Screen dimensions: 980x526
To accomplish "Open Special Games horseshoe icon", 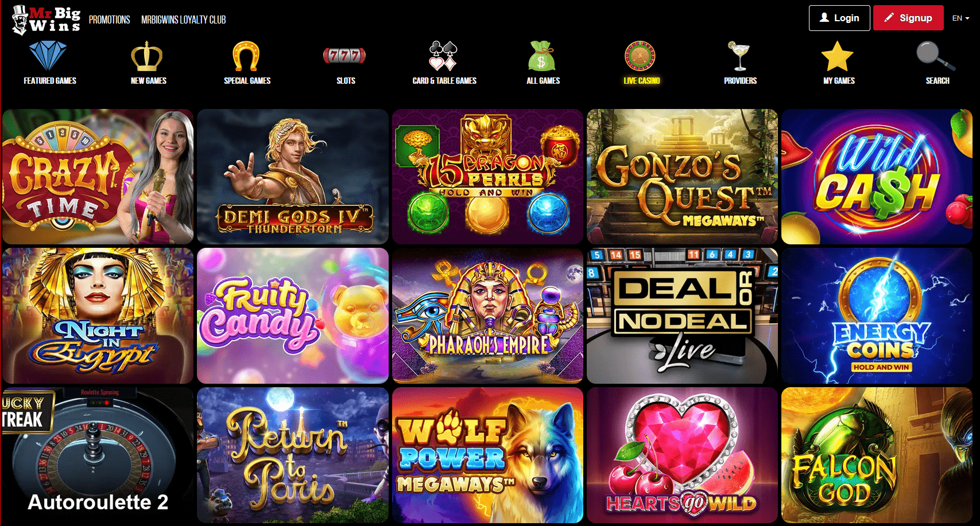I will click(246, 56).
